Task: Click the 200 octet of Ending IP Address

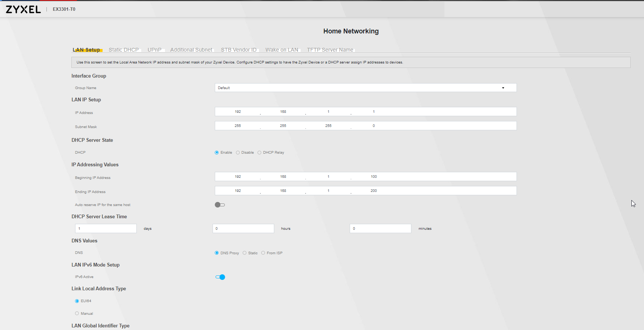Action: click(374, 191)
